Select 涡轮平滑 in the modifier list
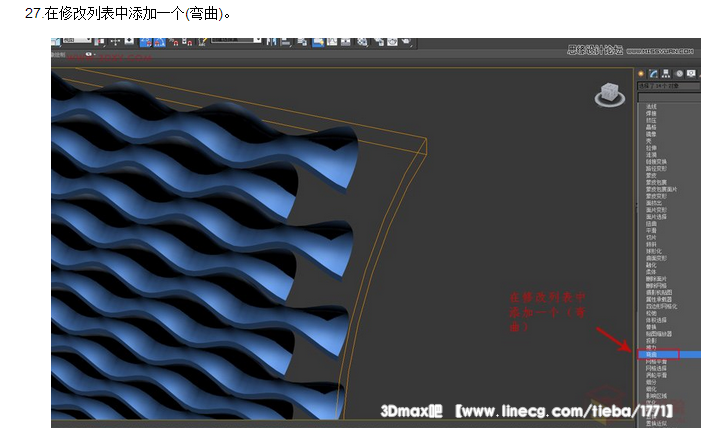 (656, 375)
